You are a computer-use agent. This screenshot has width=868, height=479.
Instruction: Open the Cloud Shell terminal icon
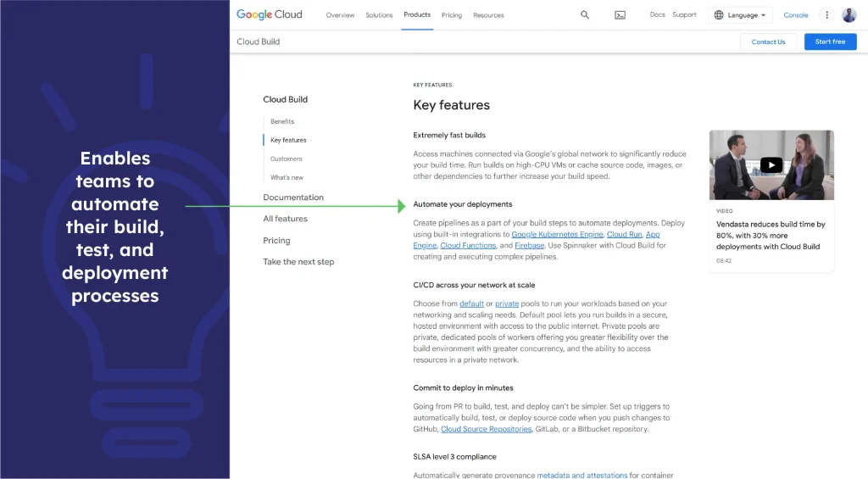click(x=620, y=15)
